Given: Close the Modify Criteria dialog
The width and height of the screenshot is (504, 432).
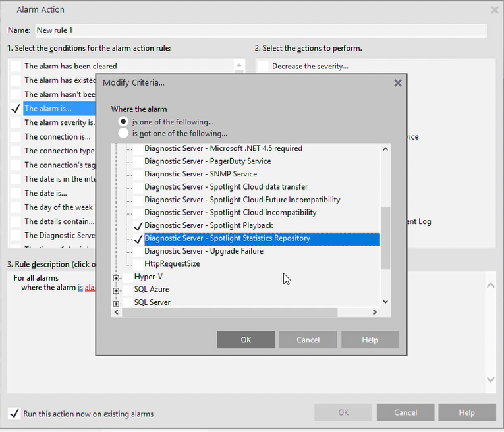Looking at the screenshot, I should (x=397, y=83).
